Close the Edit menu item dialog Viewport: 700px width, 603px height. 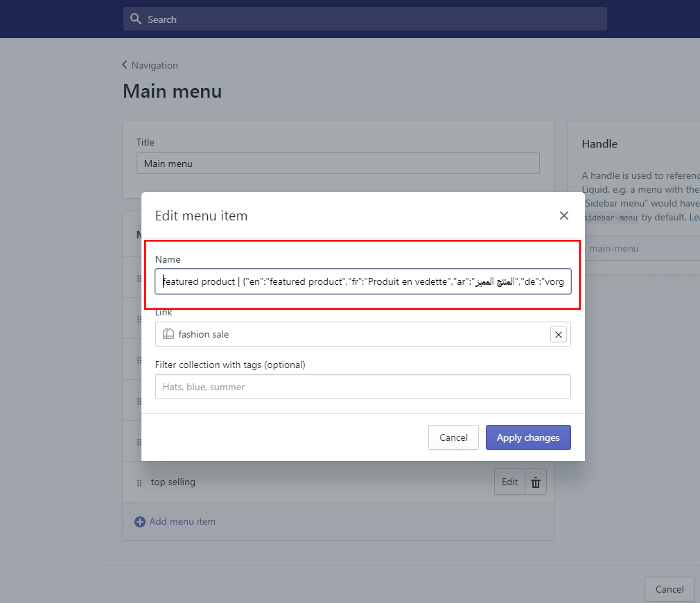pyautogui.click(x=563, y=216)
